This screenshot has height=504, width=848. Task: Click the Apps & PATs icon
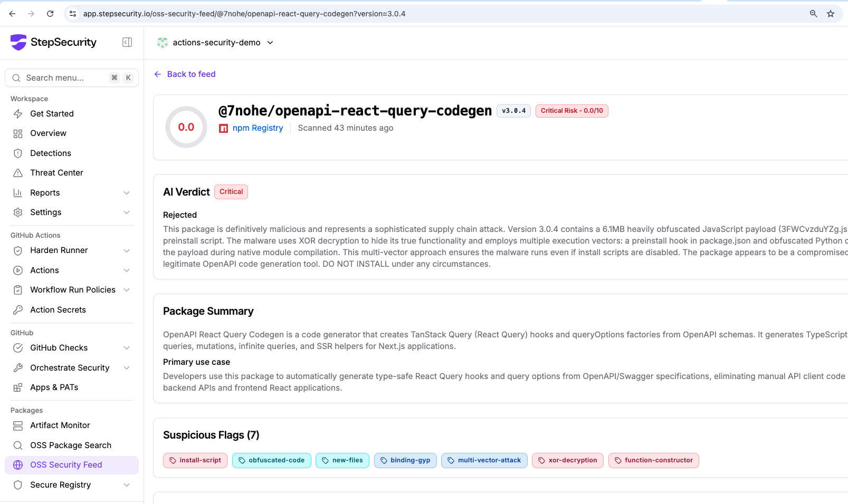tap(18, 387)
